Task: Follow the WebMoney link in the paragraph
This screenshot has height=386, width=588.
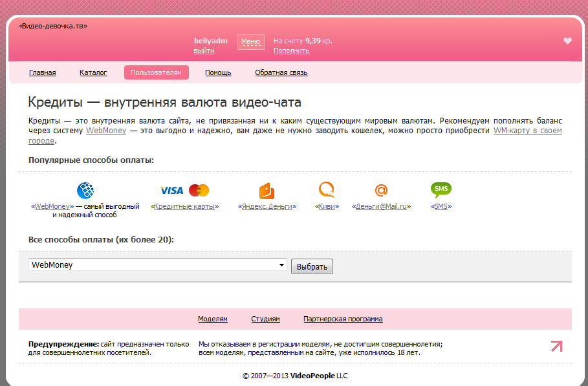Action: (106, 131)
